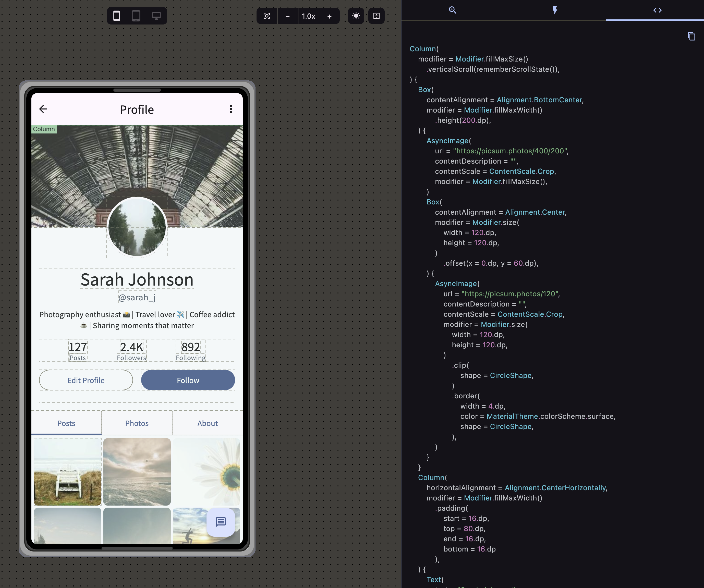The width and height of the screenshot is (704, 588).
Task: Select the Photos tab in profile
Action: 137,423
